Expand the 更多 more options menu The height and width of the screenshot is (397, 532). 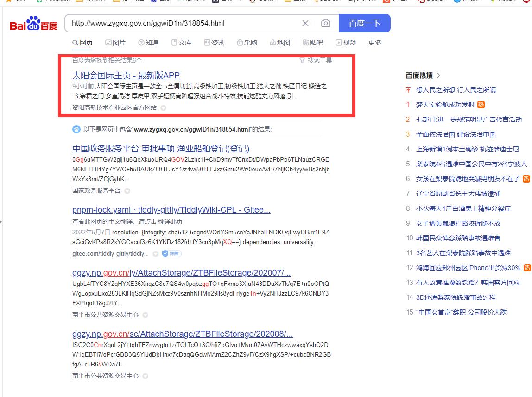(x=375, y=43)
